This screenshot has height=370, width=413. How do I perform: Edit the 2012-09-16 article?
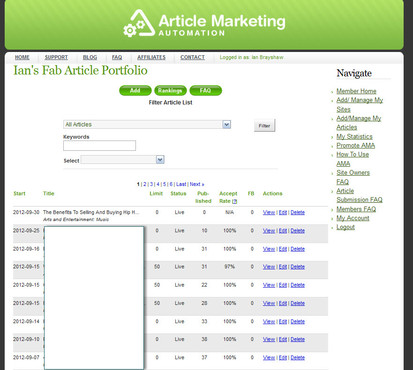click(283, 249)
